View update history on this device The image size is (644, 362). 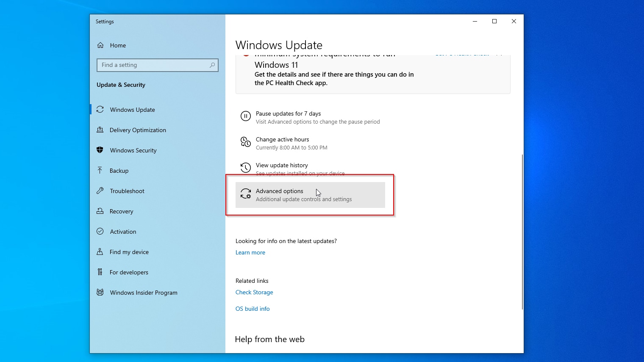pos(282,165)
